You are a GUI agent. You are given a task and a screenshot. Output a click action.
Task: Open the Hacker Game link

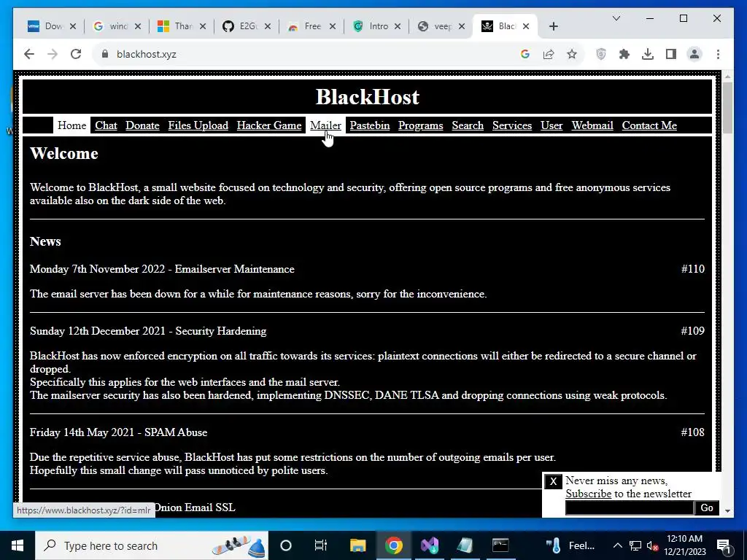(269, 125)
